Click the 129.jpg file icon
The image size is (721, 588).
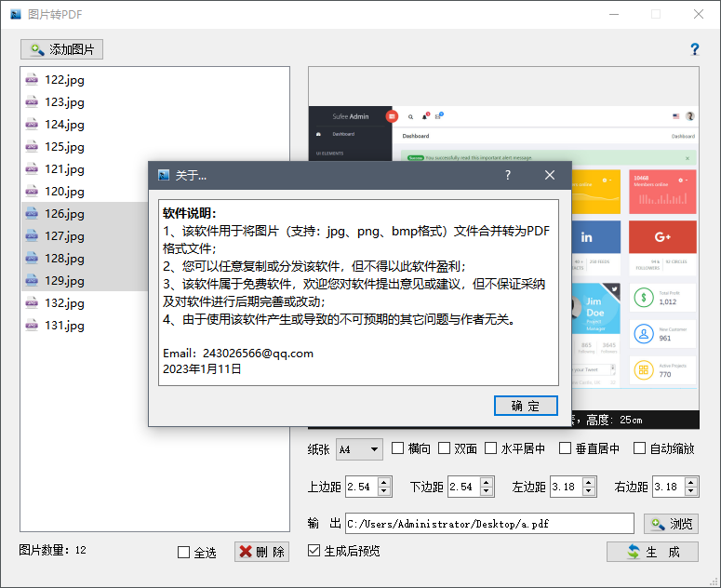coord(32,280)
